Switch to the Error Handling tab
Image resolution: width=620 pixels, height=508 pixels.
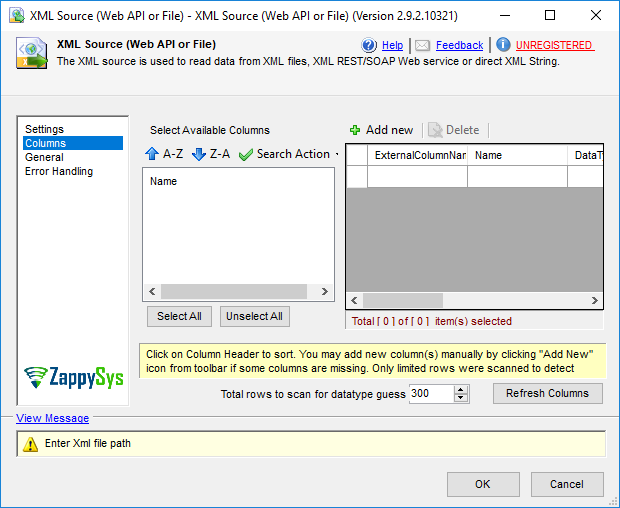59,171
